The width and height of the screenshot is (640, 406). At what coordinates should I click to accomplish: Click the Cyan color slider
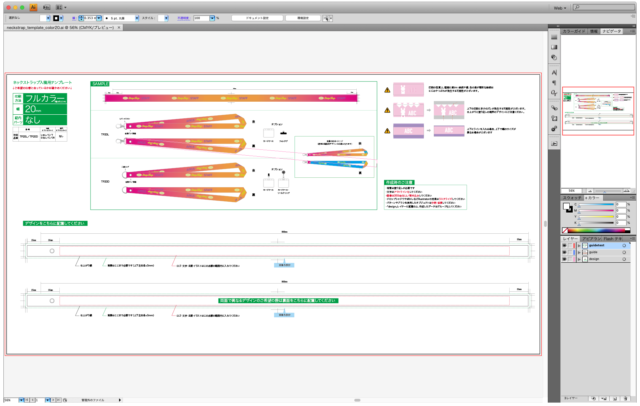(596, 204)
